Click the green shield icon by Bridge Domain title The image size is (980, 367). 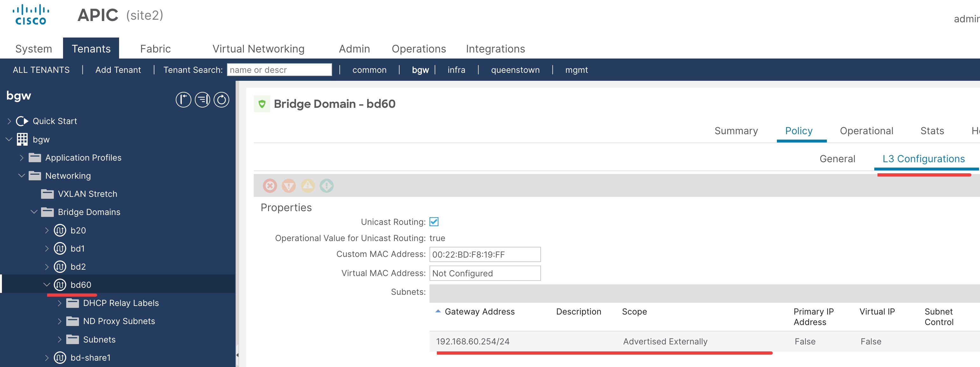pyautogui.click(x=262, y=104)
